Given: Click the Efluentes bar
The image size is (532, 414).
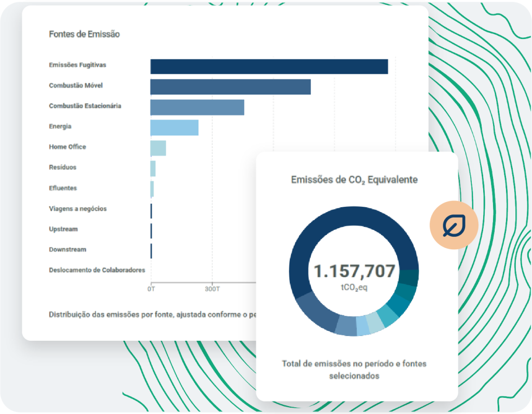Looking at the screenshot, I should [x=152, y=189].
